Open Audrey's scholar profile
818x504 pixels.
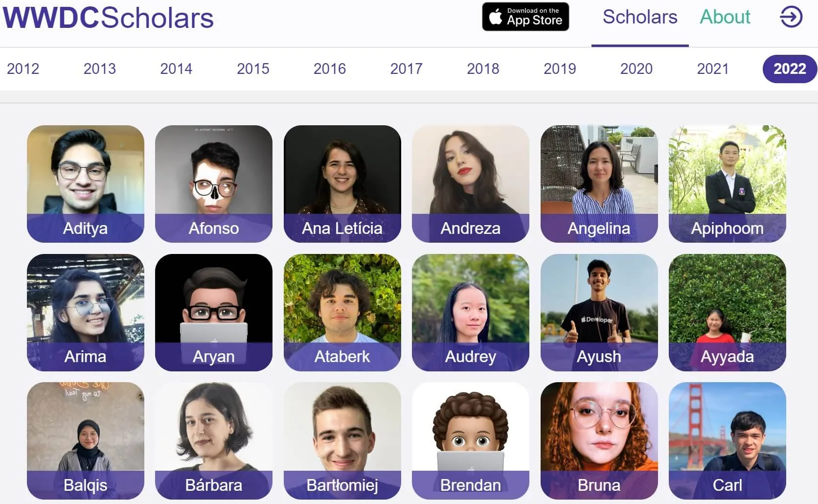coord(471,313)
